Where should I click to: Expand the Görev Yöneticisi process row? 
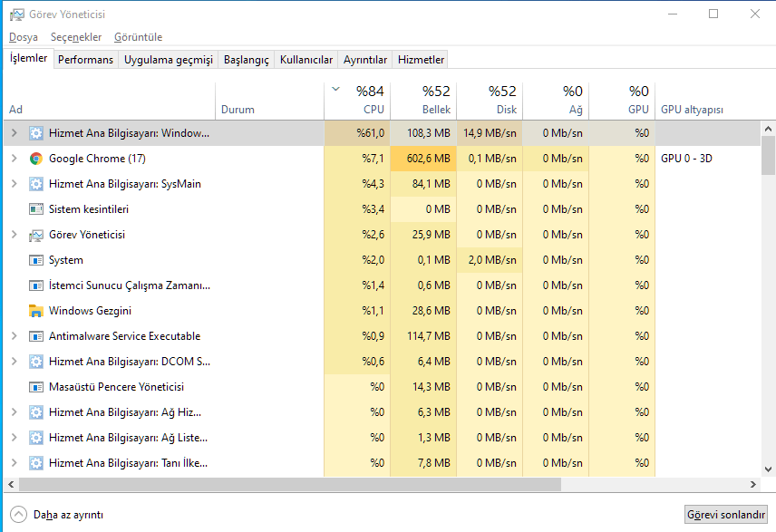(15, 235)
